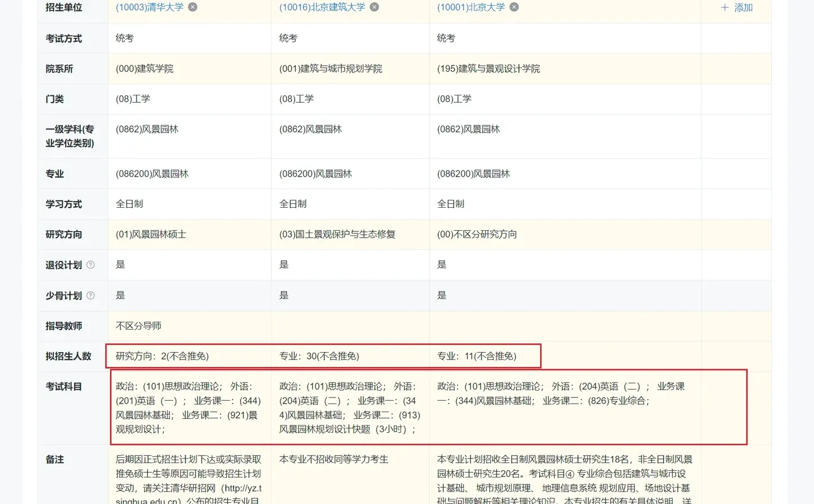
Task: Click the 添加 button to add a university
Action: pos(742,8)
